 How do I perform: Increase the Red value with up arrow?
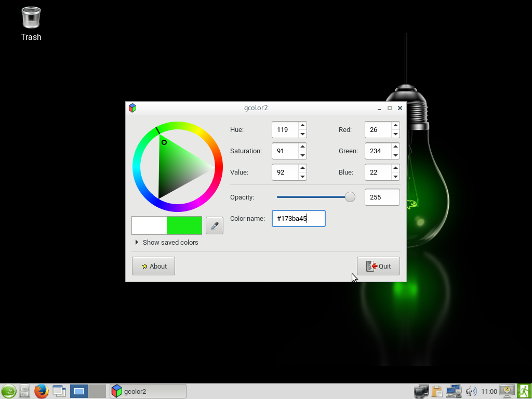[395, 125]
